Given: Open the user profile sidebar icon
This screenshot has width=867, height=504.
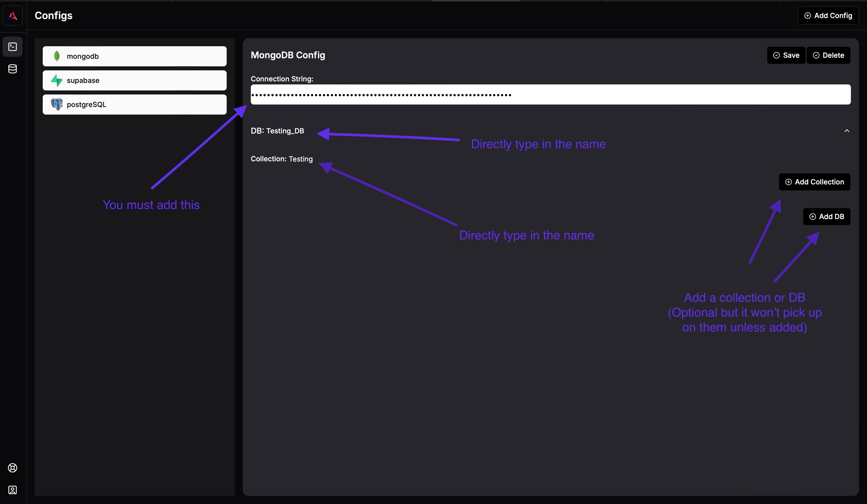Looking at the screenshot, I should [x=13, y=489].
